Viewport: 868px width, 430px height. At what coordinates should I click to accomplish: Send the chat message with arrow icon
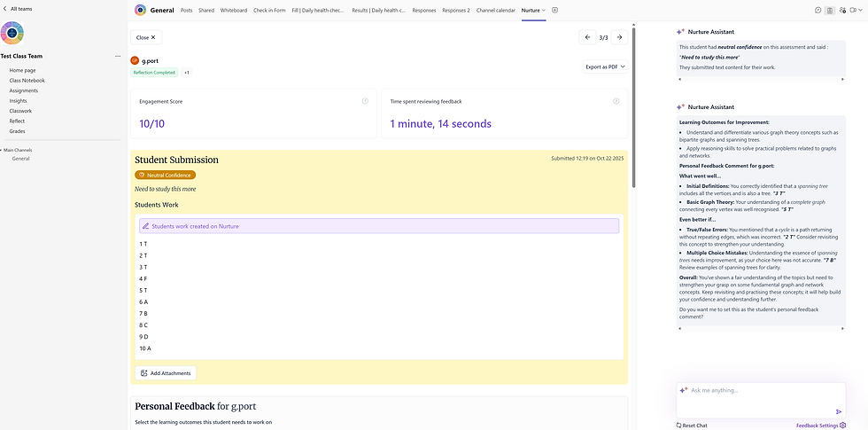point(839,411)
